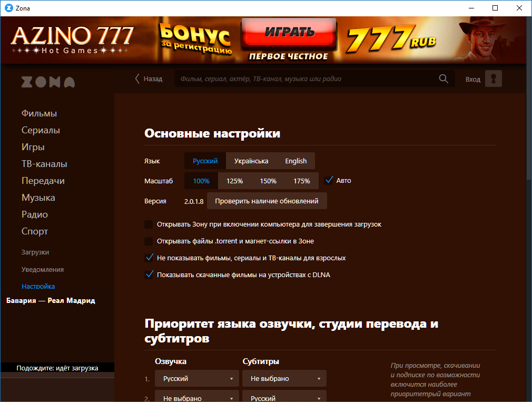The height and width of the screenshot is (402, 532).
Task: Minimize the Zona window
Action: point(471,8)
